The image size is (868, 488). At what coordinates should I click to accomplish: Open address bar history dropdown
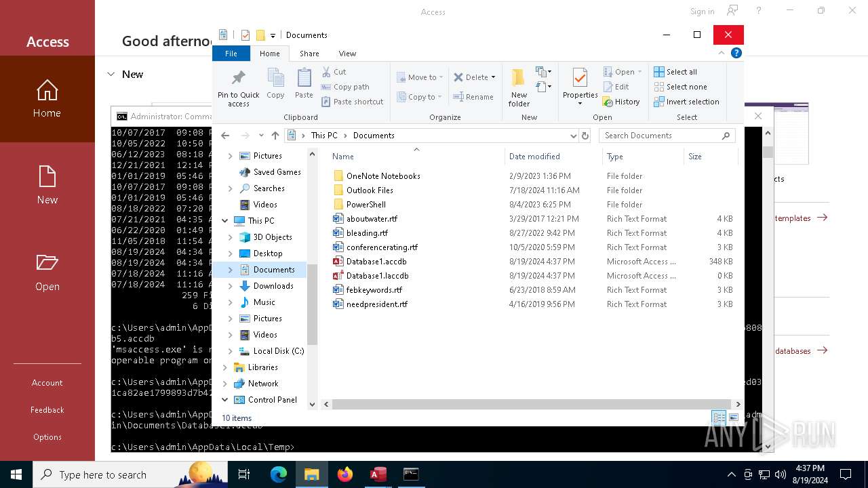coord(573,136)
